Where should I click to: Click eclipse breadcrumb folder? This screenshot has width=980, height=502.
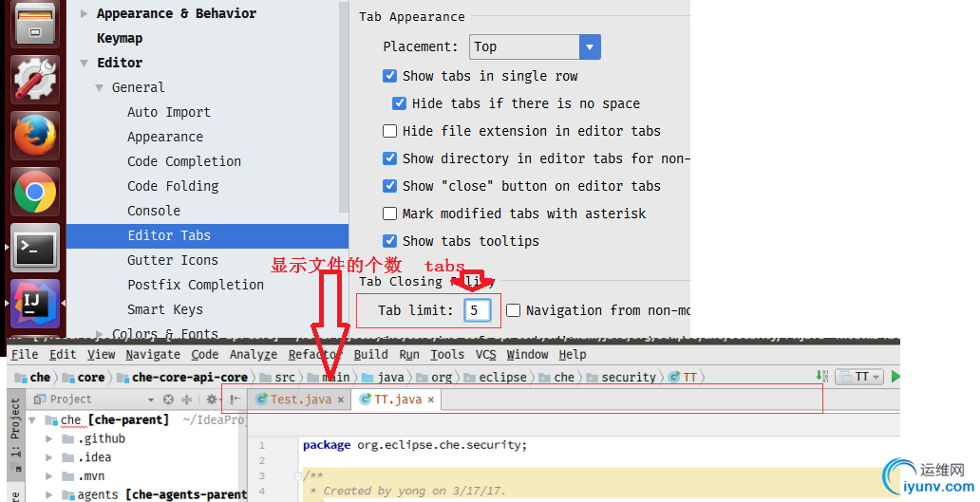tap(496, 377)
